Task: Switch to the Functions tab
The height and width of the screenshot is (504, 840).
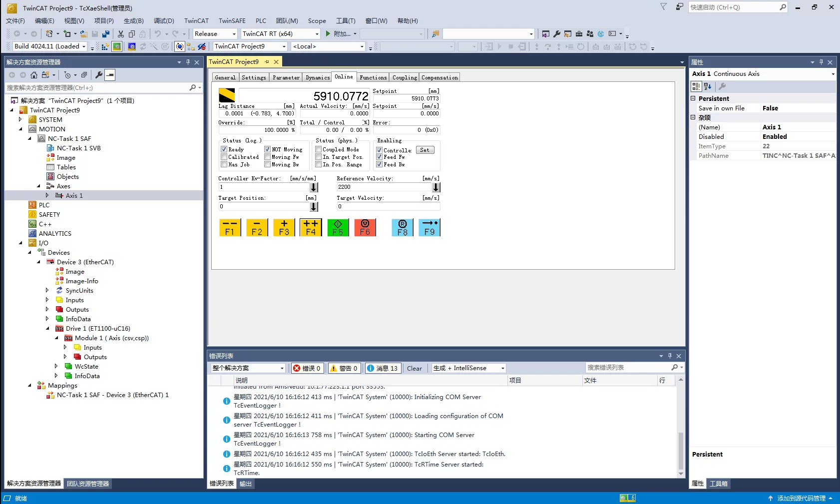Action: (x=373, y=77)
